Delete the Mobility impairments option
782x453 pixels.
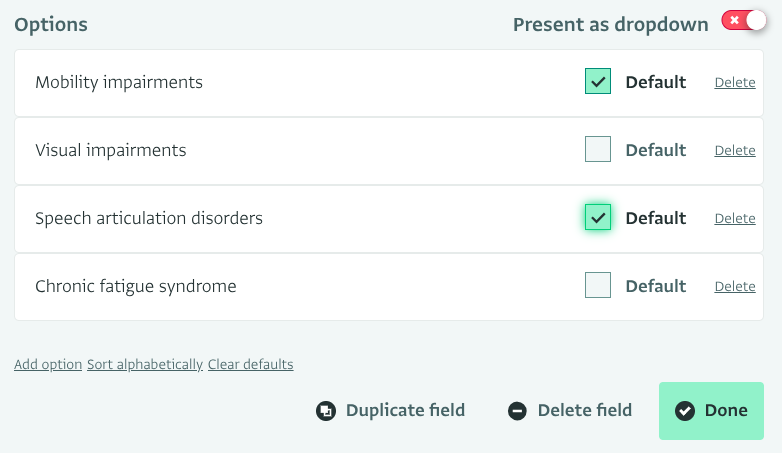point(735,82)
